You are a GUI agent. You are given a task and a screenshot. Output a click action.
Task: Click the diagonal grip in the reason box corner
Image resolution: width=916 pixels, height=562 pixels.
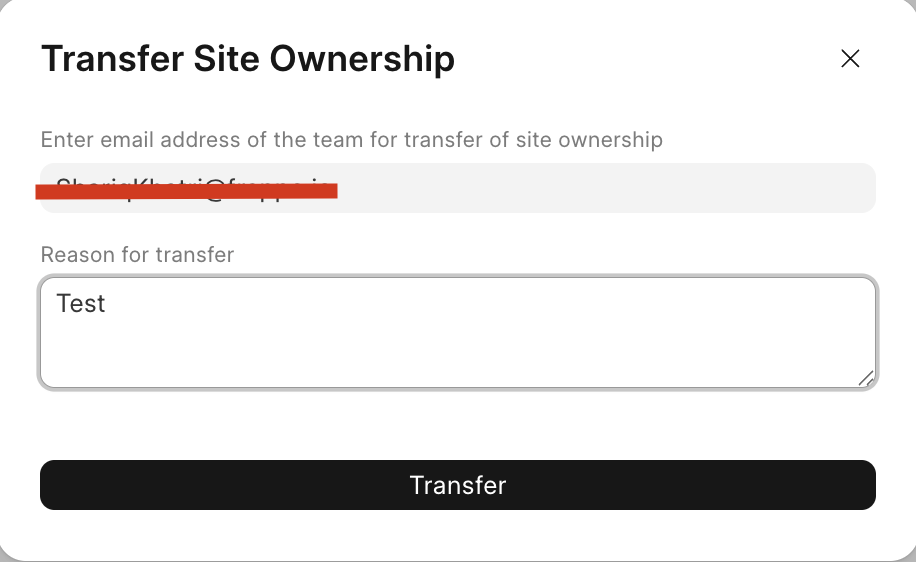click(866, 378)
